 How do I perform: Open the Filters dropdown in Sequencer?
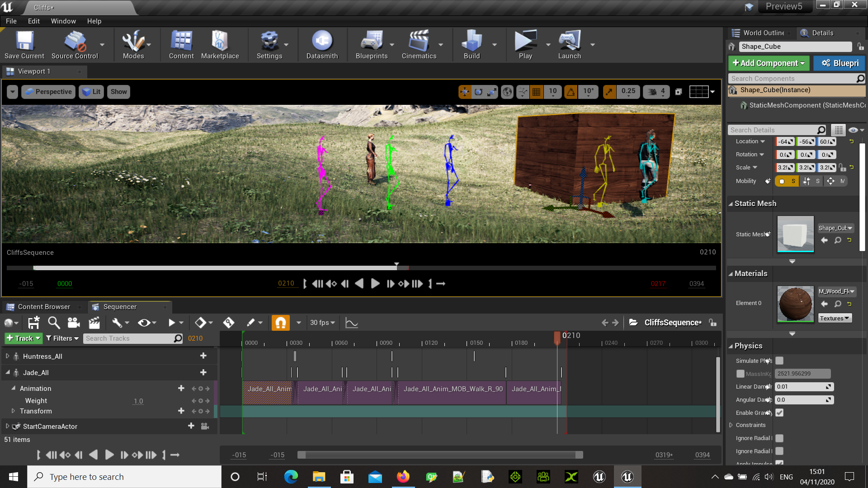(62, 338)
